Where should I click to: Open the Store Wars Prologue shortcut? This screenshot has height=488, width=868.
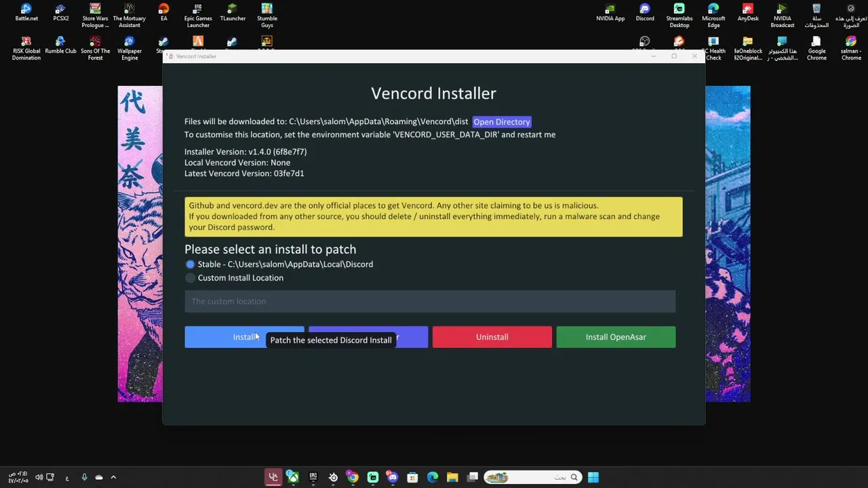click(95, 16)
